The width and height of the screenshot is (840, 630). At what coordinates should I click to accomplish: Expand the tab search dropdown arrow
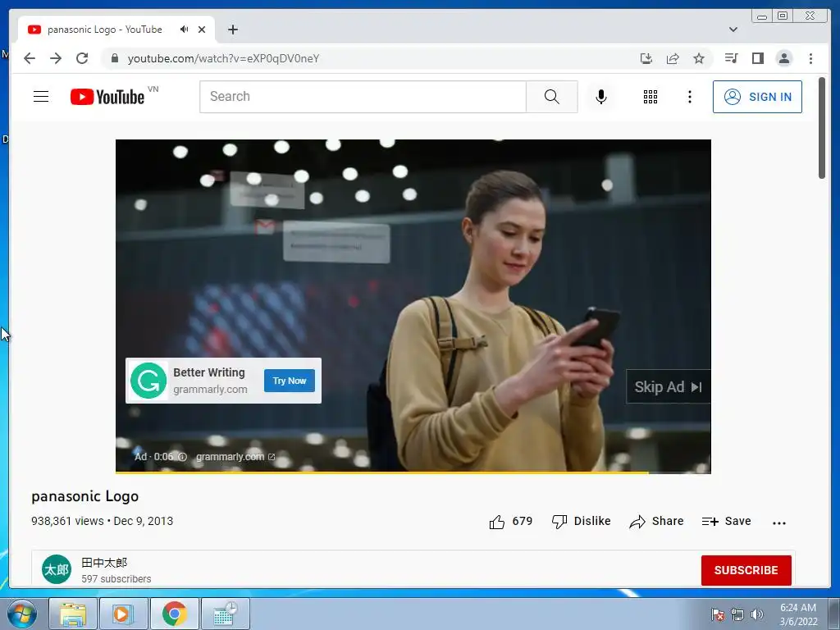tap(733, 30)
